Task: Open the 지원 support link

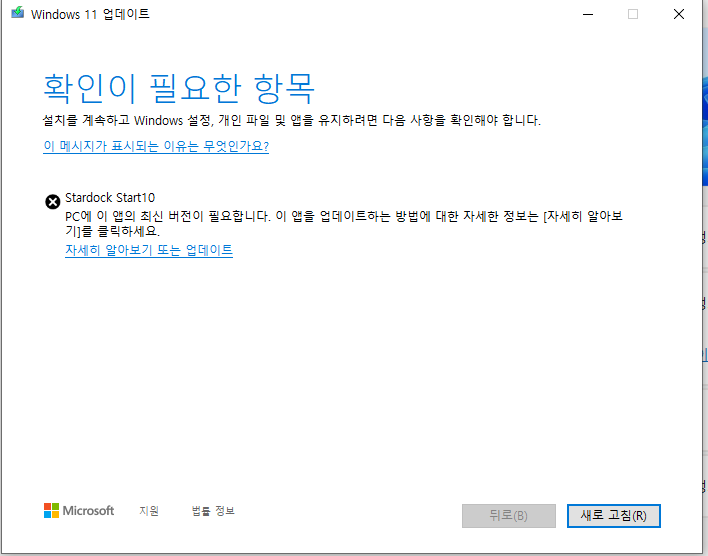Action: (149, 511)
